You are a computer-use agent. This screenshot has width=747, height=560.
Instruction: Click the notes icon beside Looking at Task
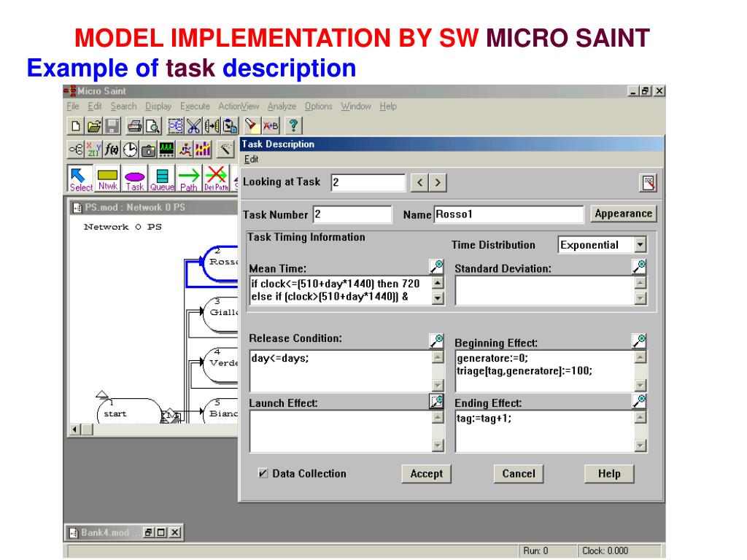[x=649, y=183]
